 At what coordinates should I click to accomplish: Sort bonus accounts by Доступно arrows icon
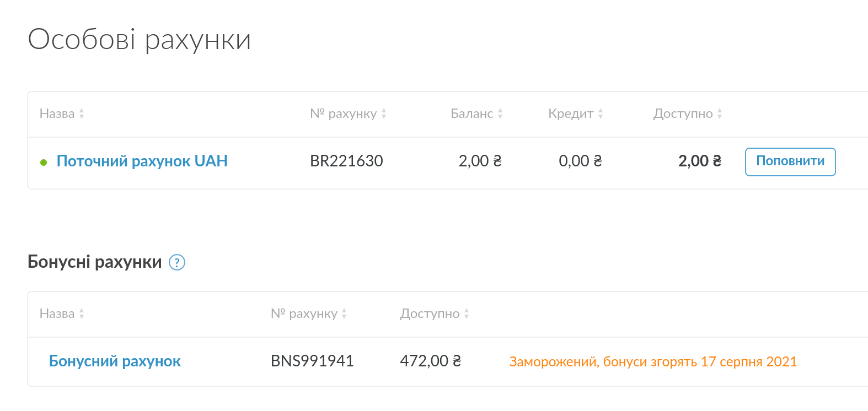467,313
